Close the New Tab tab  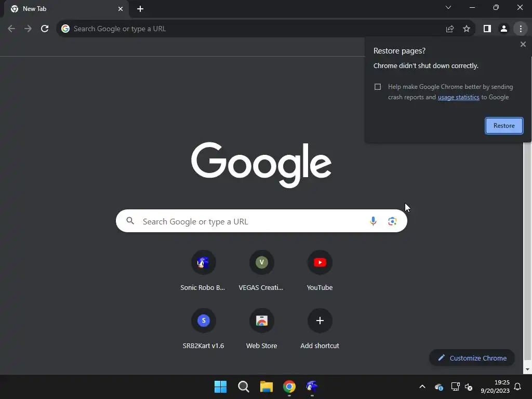[x=121, y=9]
